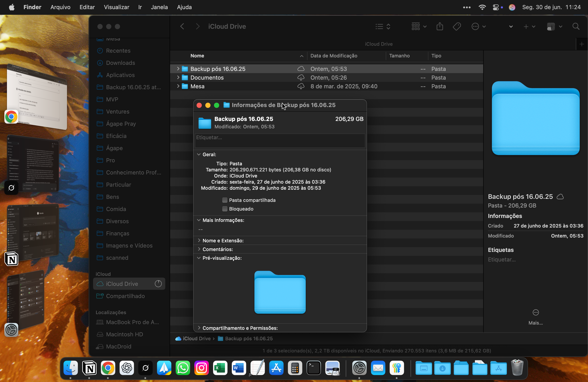The width and height of the screenshot is (588, 382).
Task: Expand Compartilhamento e Permissões section
Action: coord(199,328)
